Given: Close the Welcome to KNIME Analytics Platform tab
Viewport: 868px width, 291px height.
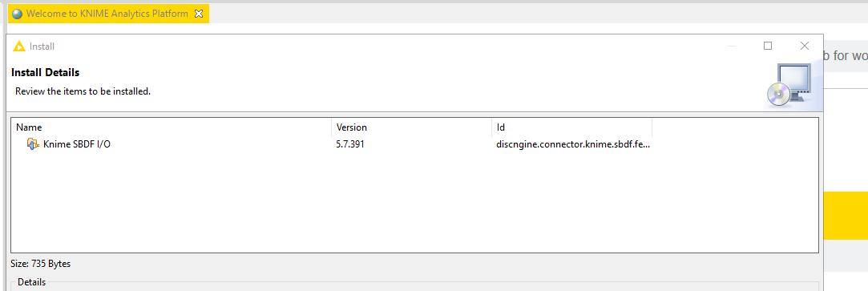Looking at the screenshot, I should pos(199,14).
